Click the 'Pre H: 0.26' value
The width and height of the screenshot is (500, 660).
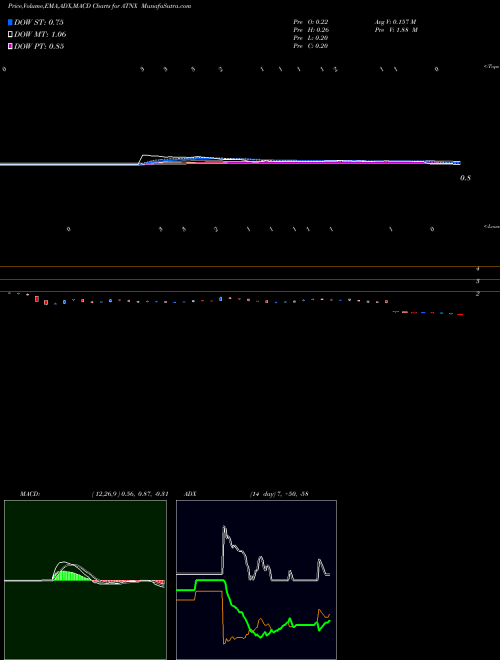[x=311, y=30]
